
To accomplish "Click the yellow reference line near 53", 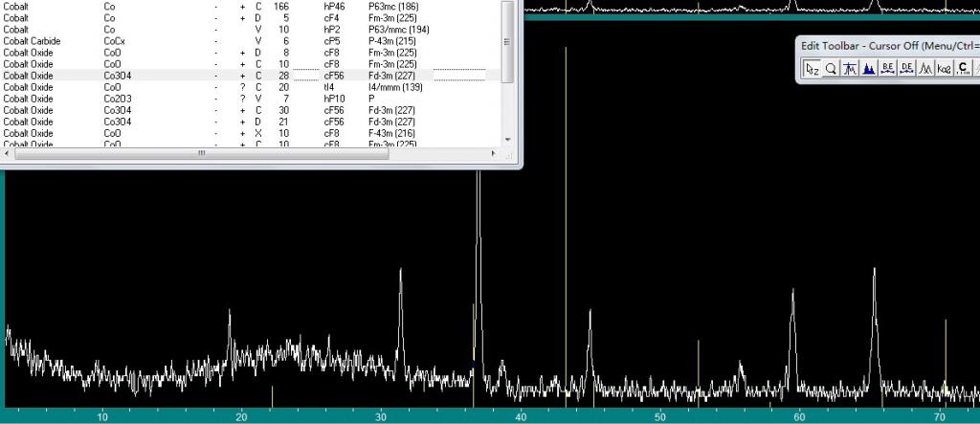I will point(698,374).
